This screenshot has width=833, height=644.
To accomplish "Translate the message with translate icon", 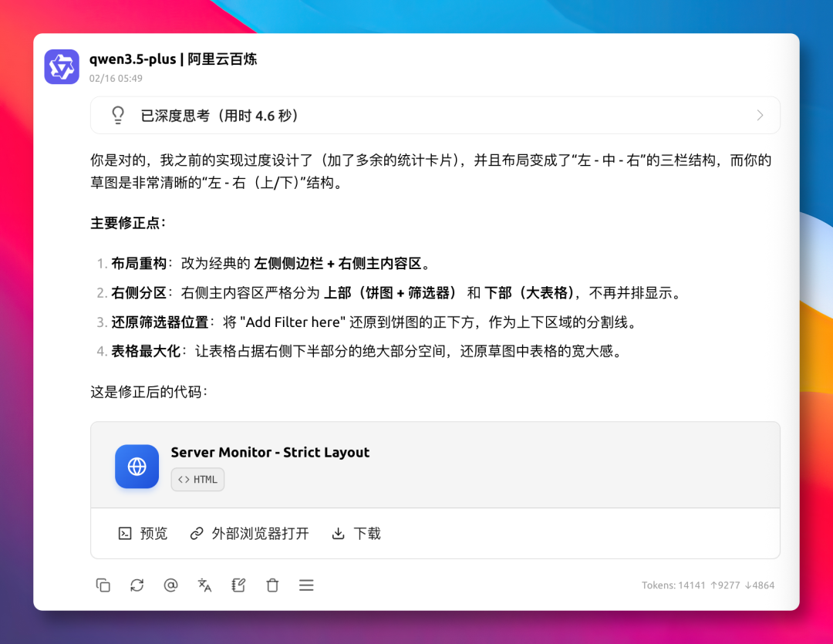I will coord(204,585).
